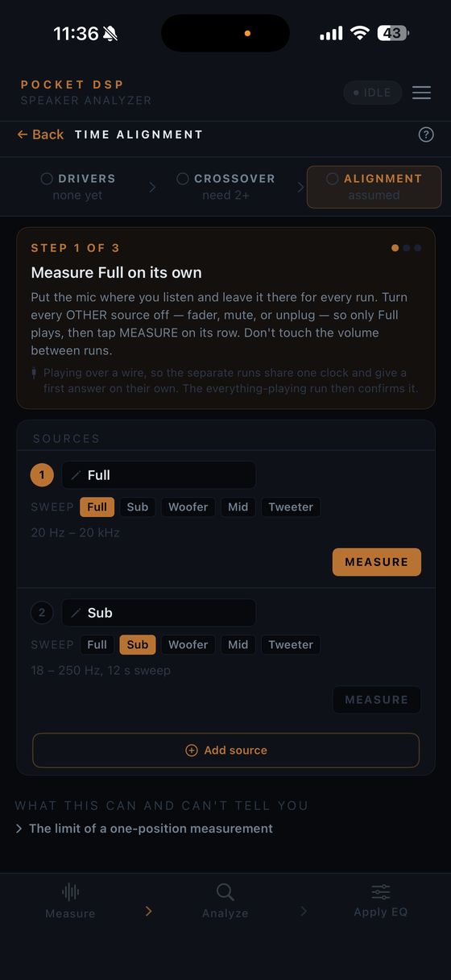This screenshot has width=451, height=980.
Task: Tap the orange MEASURE button for Full
Action: pyautogui.click(x=377, y=562)
